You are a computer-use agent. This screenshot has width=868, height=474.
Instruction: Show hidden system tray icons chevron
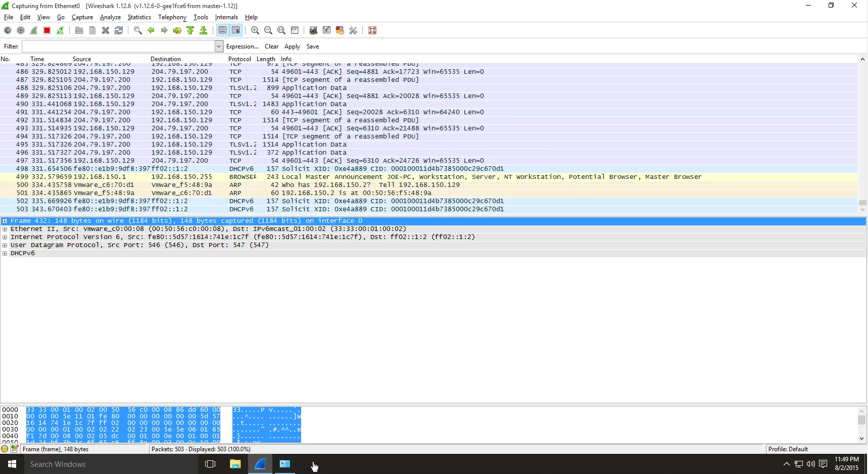pyautogui.click(x=786, y=464)
